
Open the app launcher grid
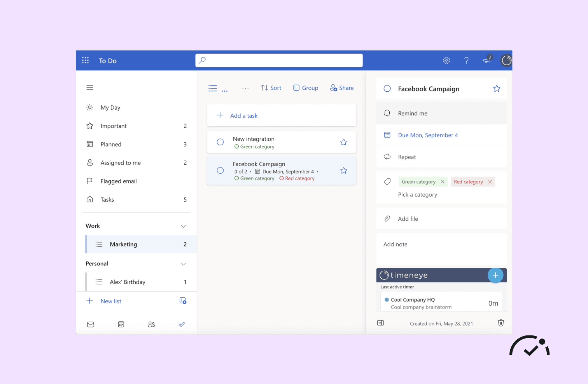tap(86, 60)
